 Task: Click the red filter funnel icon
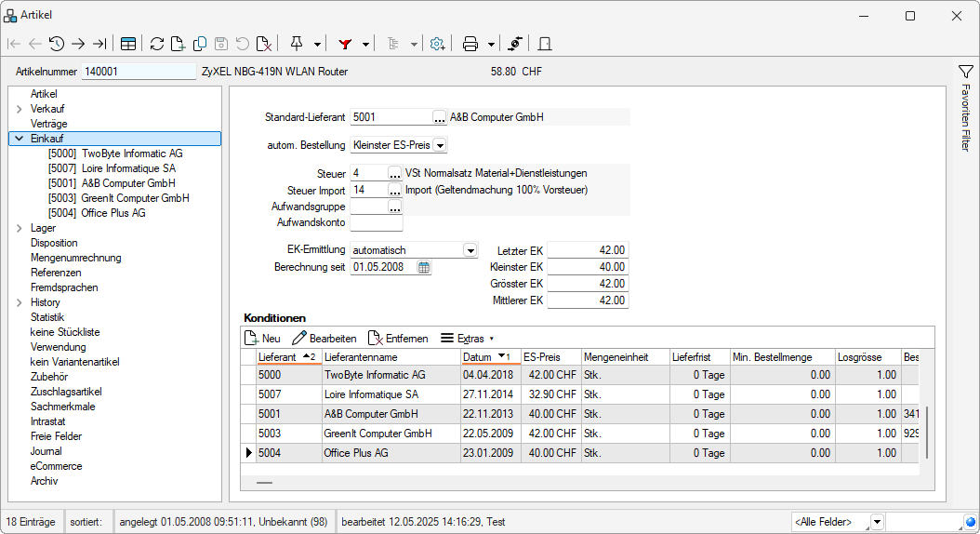pos(345,44)
